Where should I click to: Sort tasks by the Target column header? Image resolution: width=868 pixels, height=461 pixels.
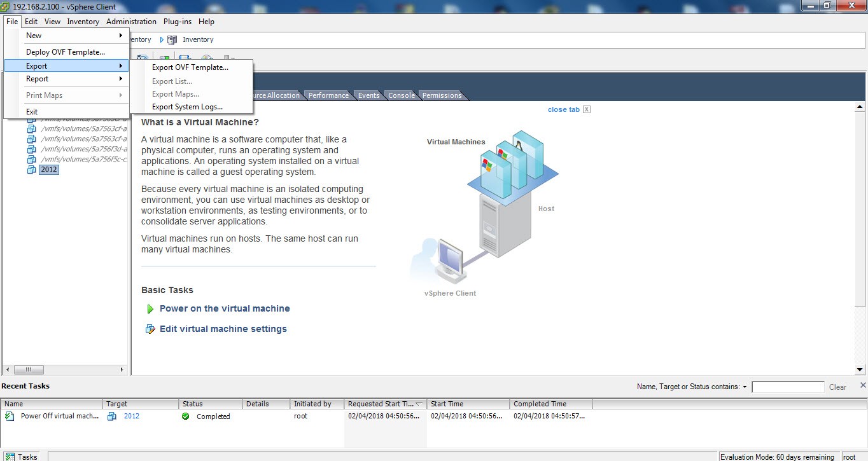pos(141,404)
